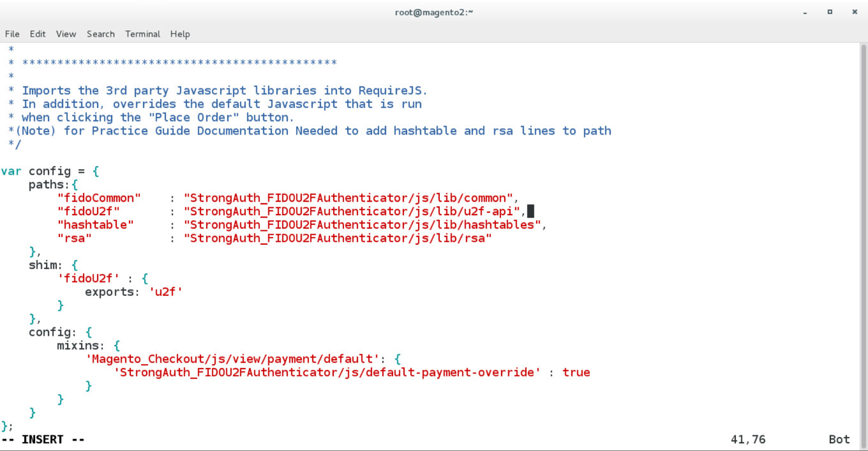Screen dimensions: 868x451
Task: Click the "config: {" line inside the object
Action: point(60,332)
